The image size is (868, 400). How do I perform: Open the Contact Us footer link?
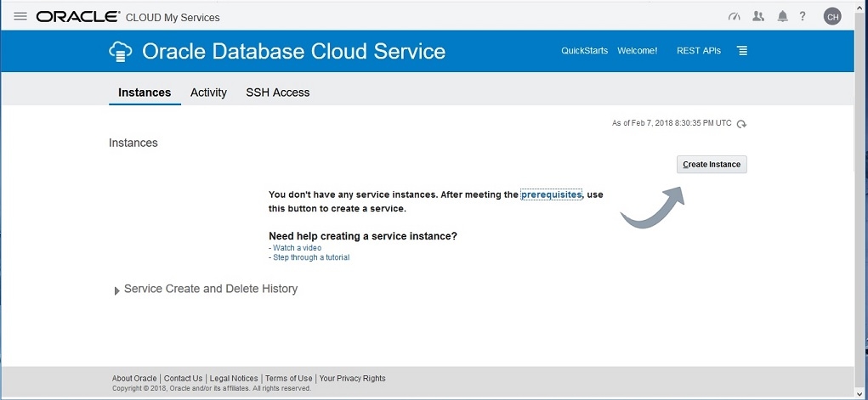(184, 379)
